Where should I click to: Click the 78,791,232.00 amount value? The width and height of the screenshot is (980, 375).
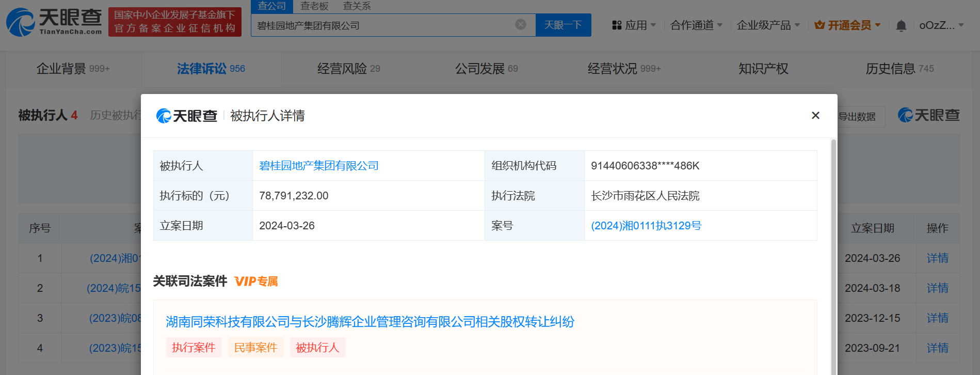pos(294,196)
